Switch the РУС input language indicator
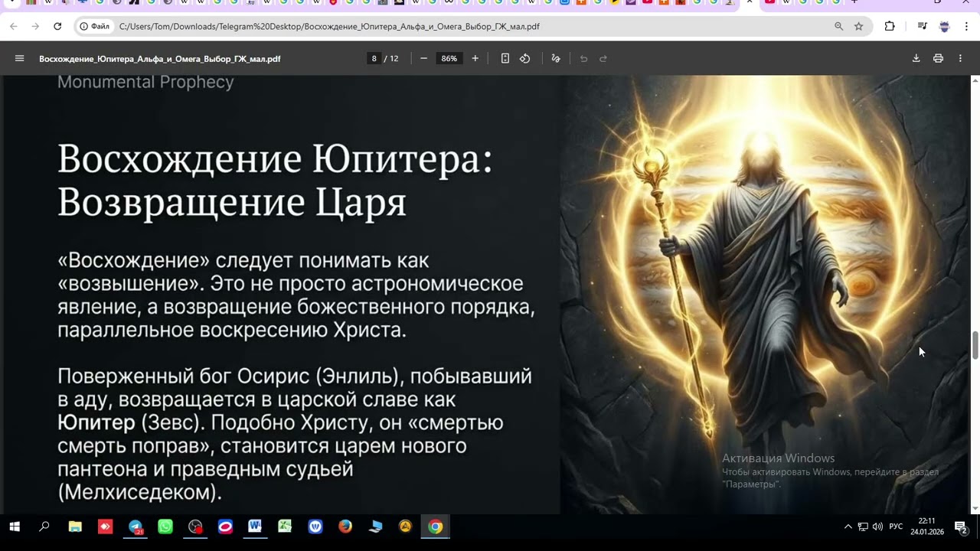 click(896, 527)
